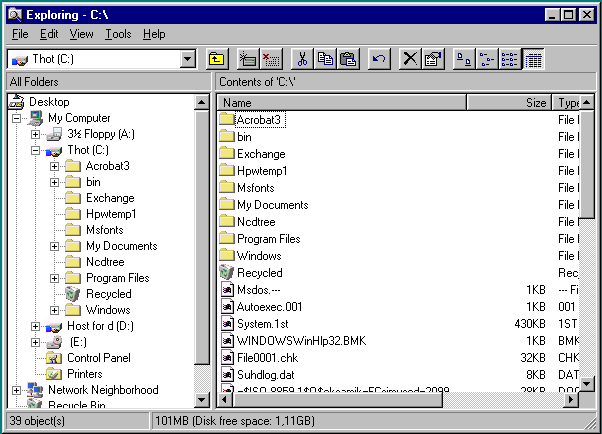
Task: Collapse the My Computer tree node
Action: (16, 118)
